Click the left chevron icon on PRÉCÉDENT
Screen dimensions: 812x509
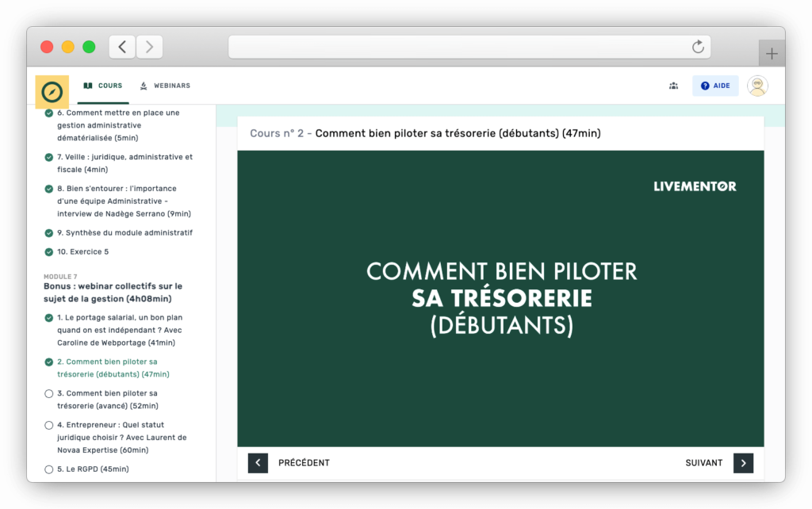[x=258, y=462]
